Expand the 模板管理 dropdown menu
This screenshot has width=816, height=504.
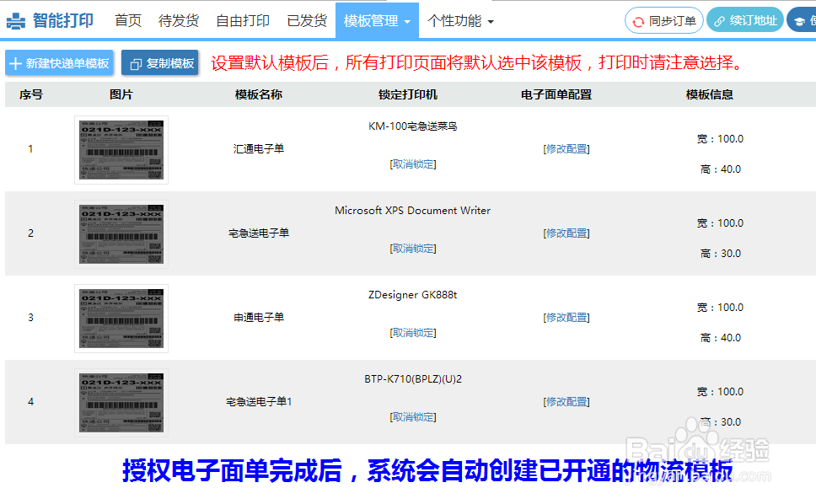377,21
